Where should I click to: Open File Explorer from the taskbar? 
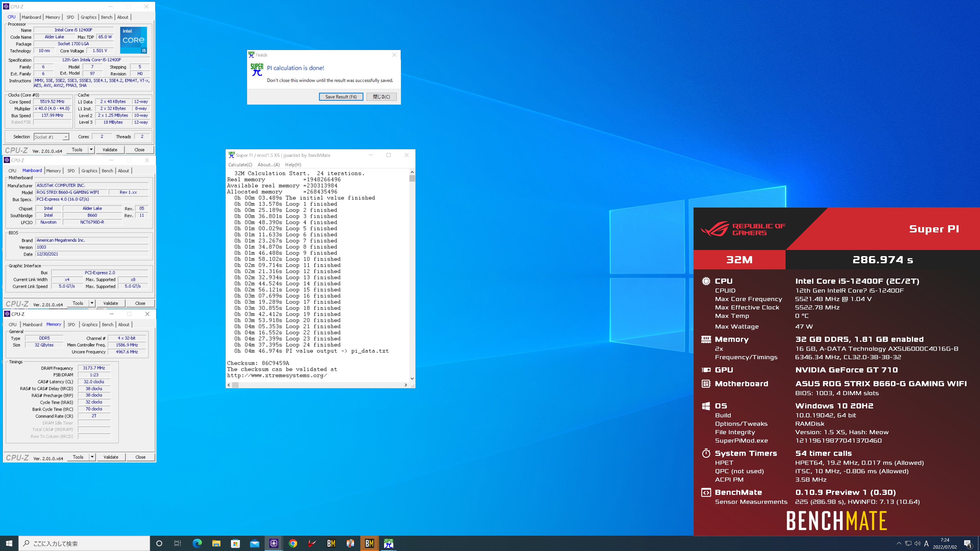[x=216, y=543]
